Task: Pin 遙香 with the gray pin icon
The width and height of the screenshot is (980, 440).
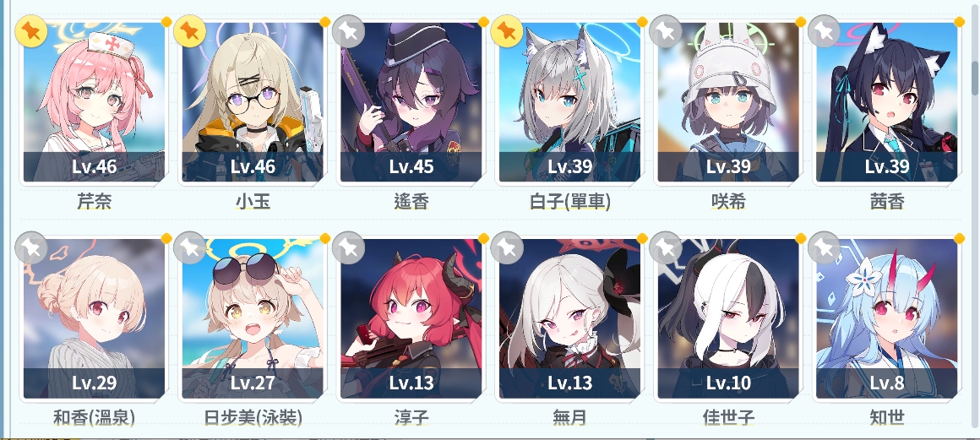Action: pyautogui.click(x=349, y=31)
